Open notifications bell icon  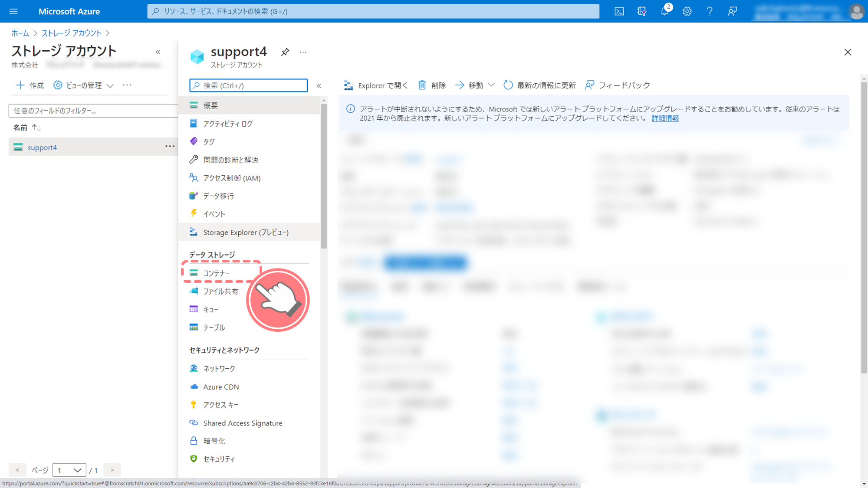tap(664, 11)
